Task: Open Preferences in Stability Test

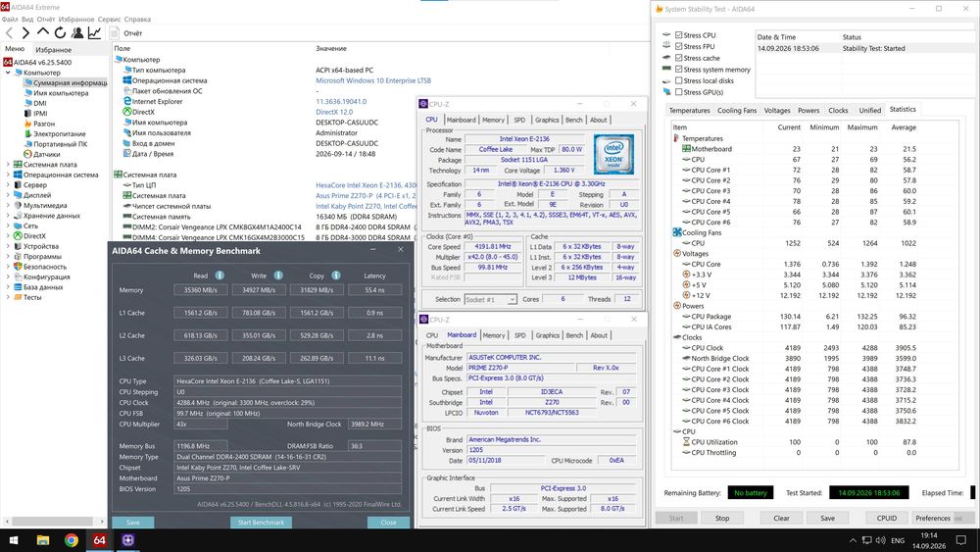Action: [x=933, y=519]
